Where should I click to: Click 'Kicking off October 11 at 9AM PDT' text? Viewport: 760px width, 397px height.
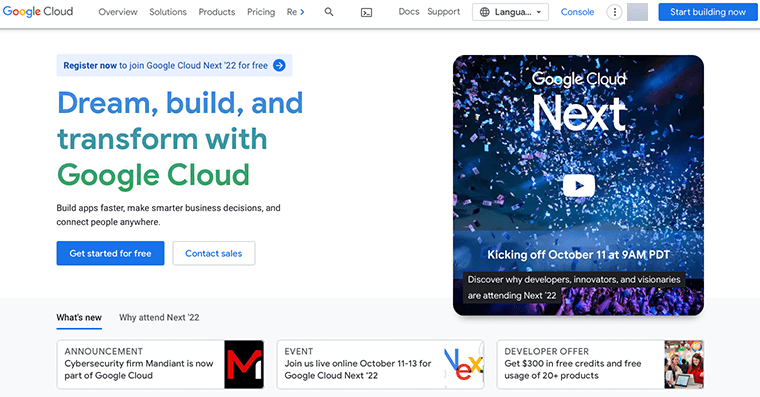tap(579, 255)
